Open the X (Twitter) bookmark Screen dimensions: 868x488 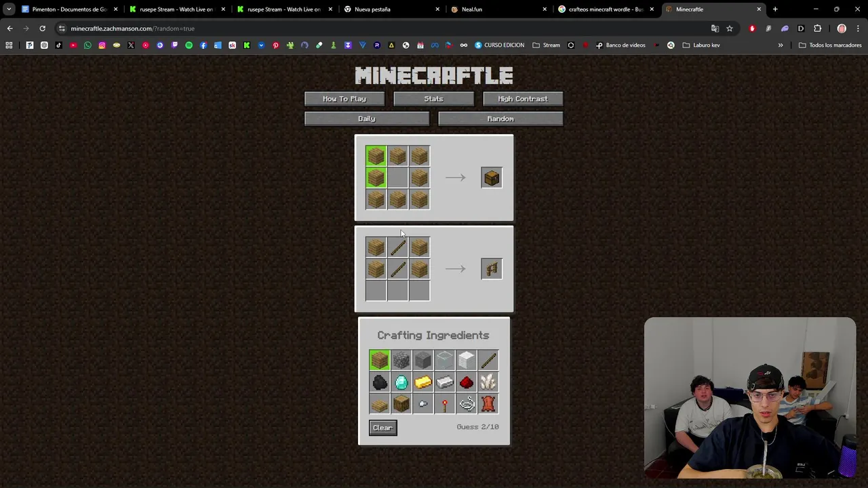[x=131, y=45]
